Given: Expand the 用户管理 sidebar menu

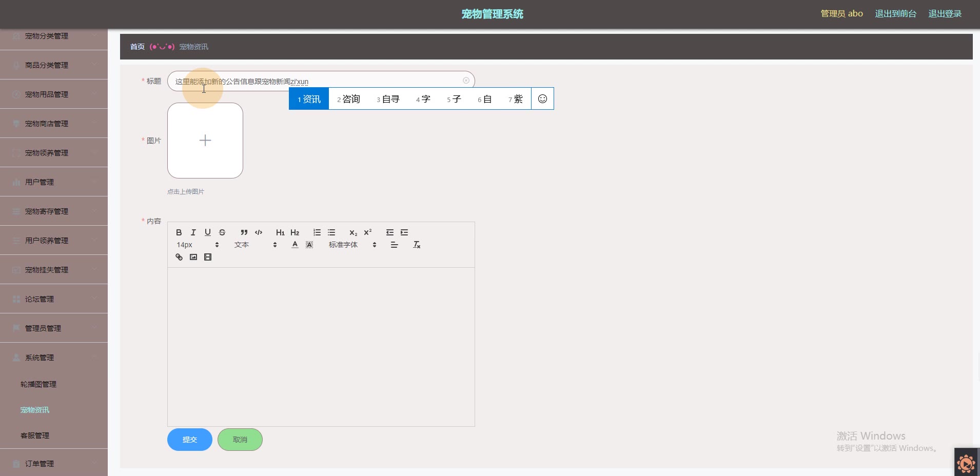Looking at the screenshot, I should tap(54, 182).
